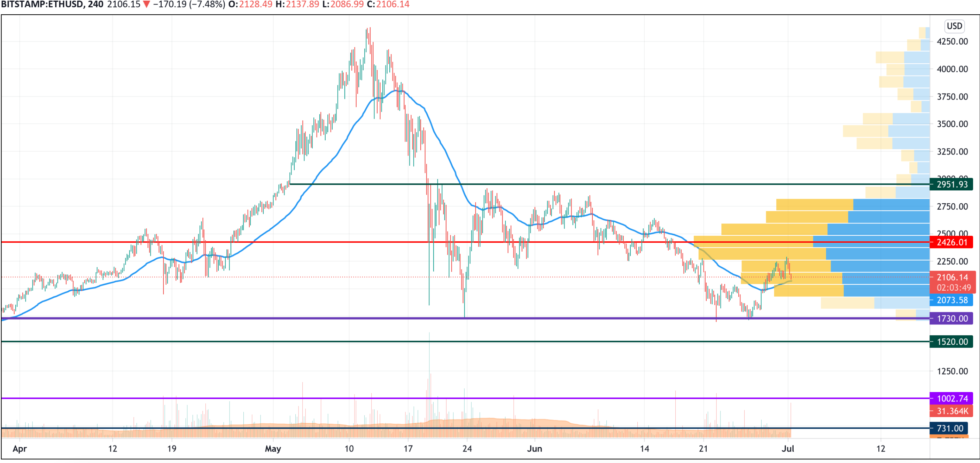Image resolution: width=980 pixels, height=463 pixels.
Task: Click the Jul label on time axis
Action: pos(788,449)
